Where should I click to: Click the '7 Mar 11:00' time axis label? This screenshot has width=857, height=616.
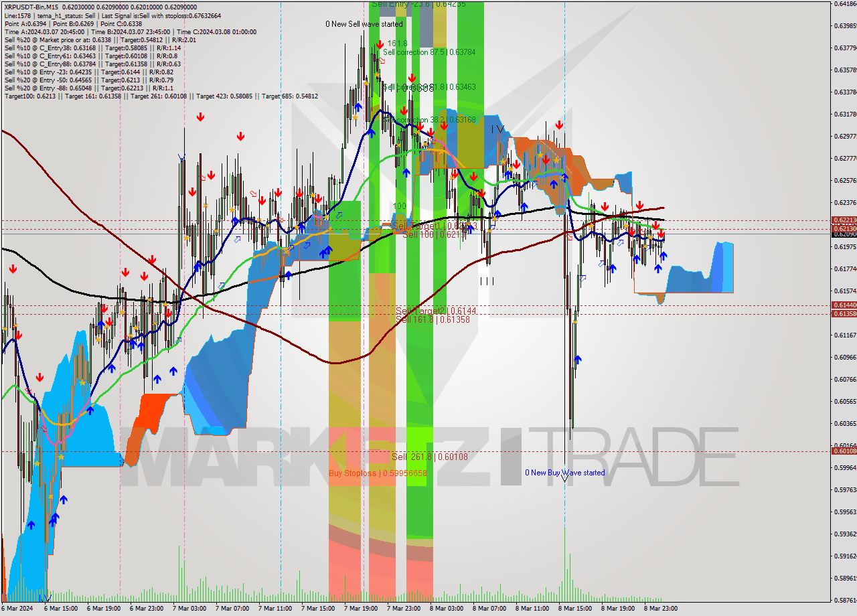click(x=275, y=609)
